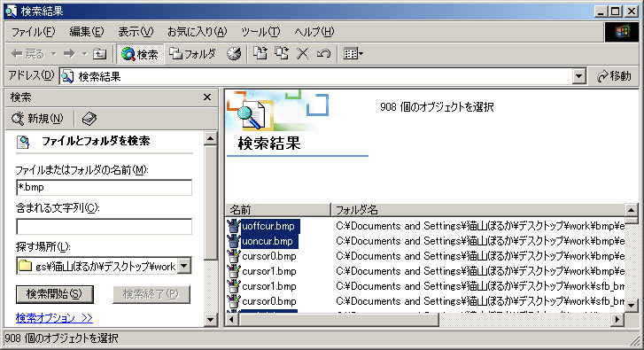This screenshot has height=350, width=644.
Task: Click the Delete X icon in toolbar
Action: pyautogui.click(x=303, y=54)
